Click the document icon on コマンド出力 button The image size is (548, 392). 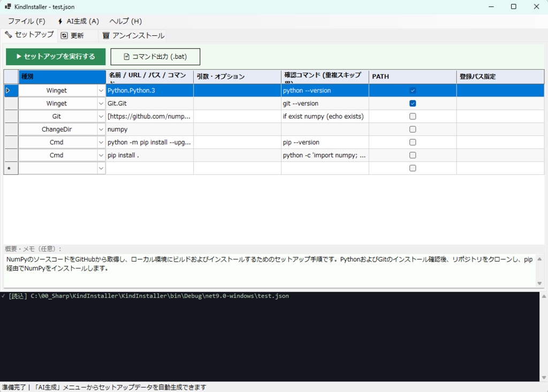[127, 56]
